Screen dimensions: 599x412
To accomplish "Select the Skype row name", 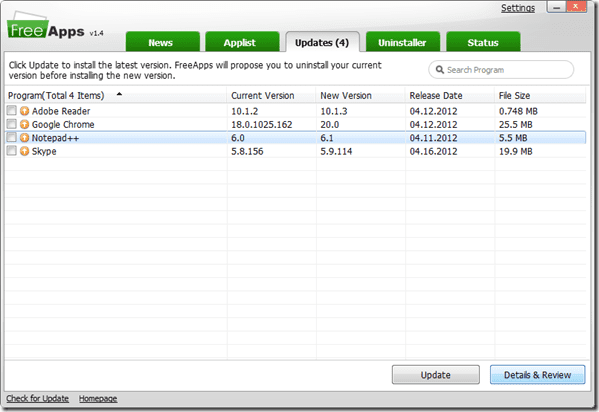I will pos(44,151).
